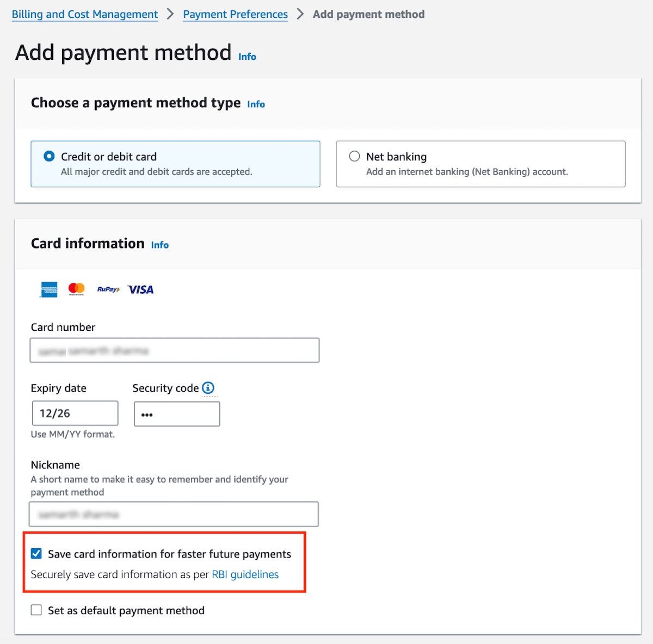The image size is (653, 644).
Task: Navigate to Payment Preferences breadcrumb
Action: [235, 15]
